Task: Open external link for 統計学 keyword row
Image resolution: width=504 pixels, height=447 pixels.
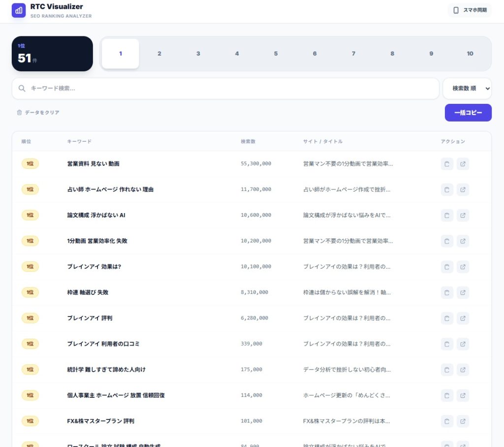Action: point(463,370)
